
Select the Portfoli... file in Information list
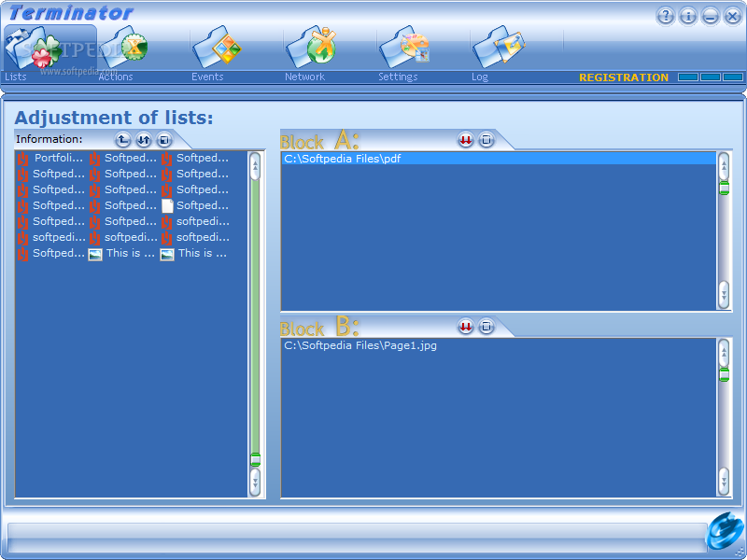click(51, 158)
